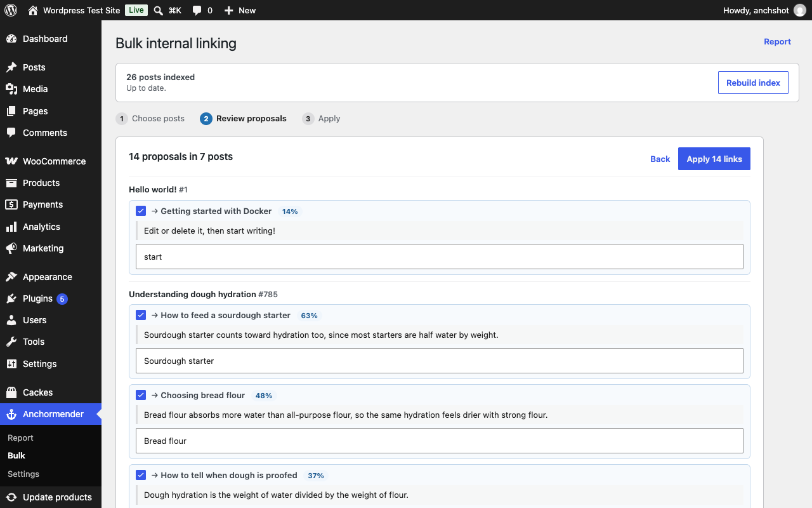Uncheck the Choosing bread flour proposal
This screenshot has width=812, height=508.
[x=141, y=395]
